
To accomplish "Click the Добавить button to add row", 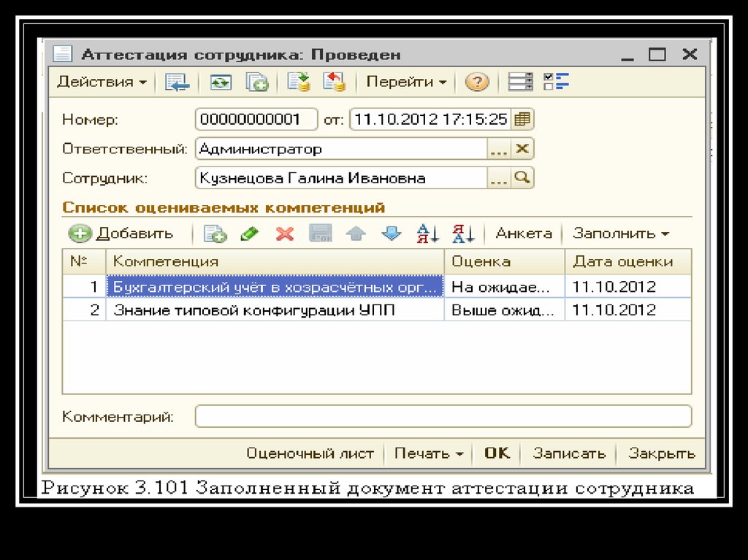I will (x=122, y=234).
